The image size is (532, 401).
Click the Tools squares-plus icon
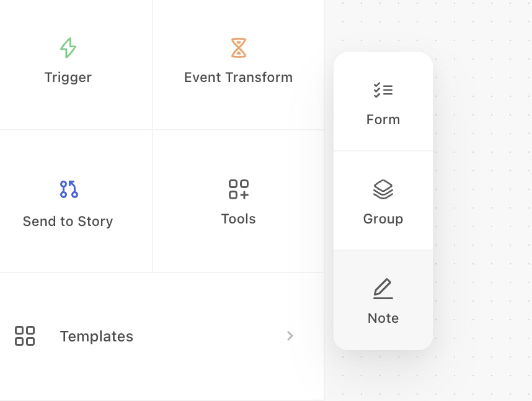click(x=239, y=189)
